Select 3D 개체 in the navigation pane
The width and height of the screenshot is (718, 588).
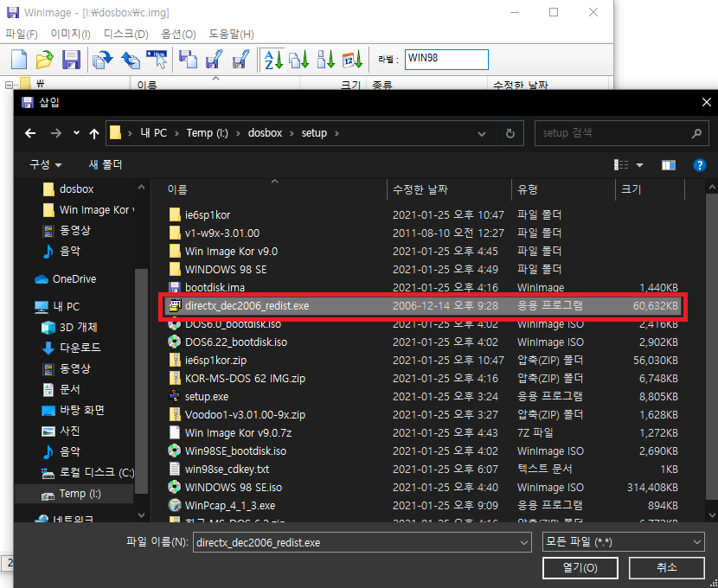pos(68,328)
